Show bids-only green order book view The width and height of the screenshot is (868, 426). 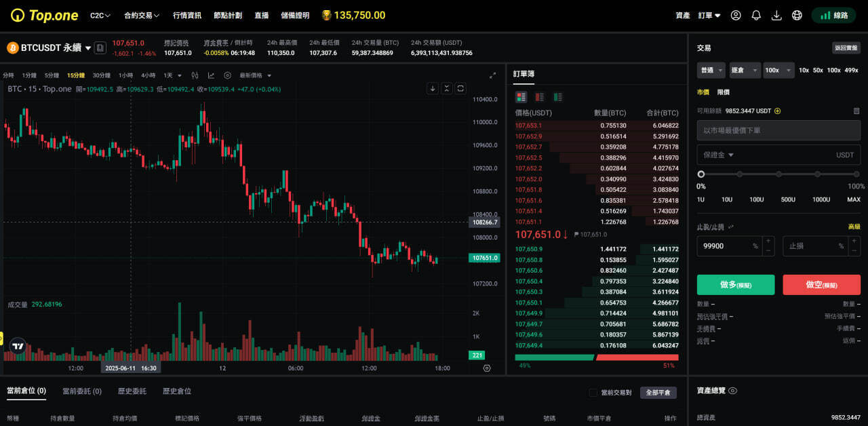558,97
